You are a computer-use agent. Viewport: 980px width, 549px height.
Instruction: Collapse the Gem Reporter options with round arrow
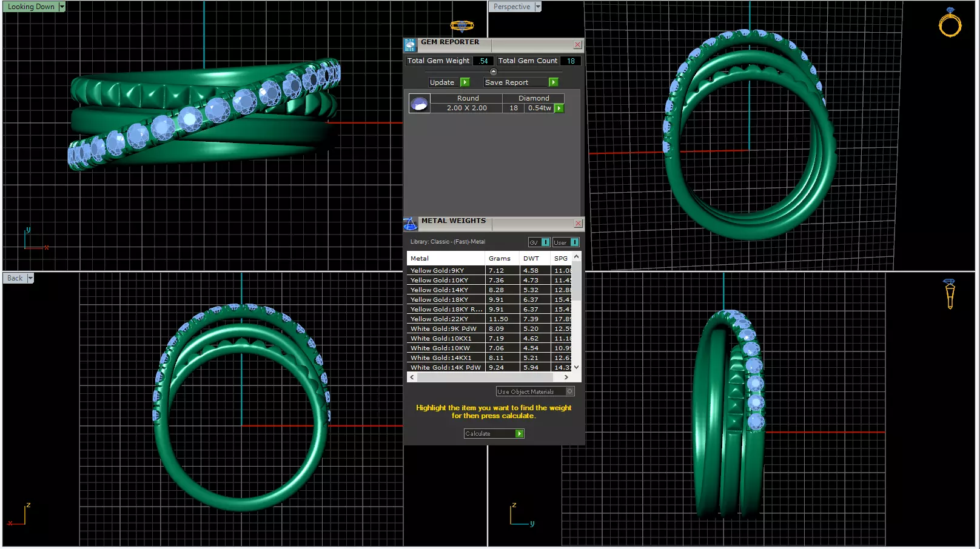pos(493,72)
